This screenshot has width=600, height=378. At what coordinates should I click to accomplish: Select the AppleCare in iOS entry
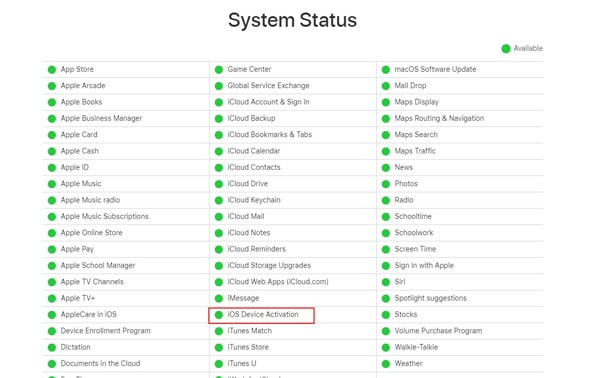(88, 314)
